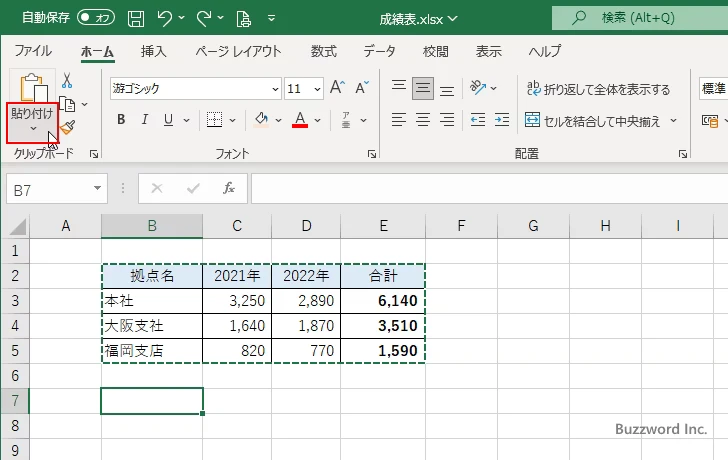Apply the fill color bucket

[261, 120]
